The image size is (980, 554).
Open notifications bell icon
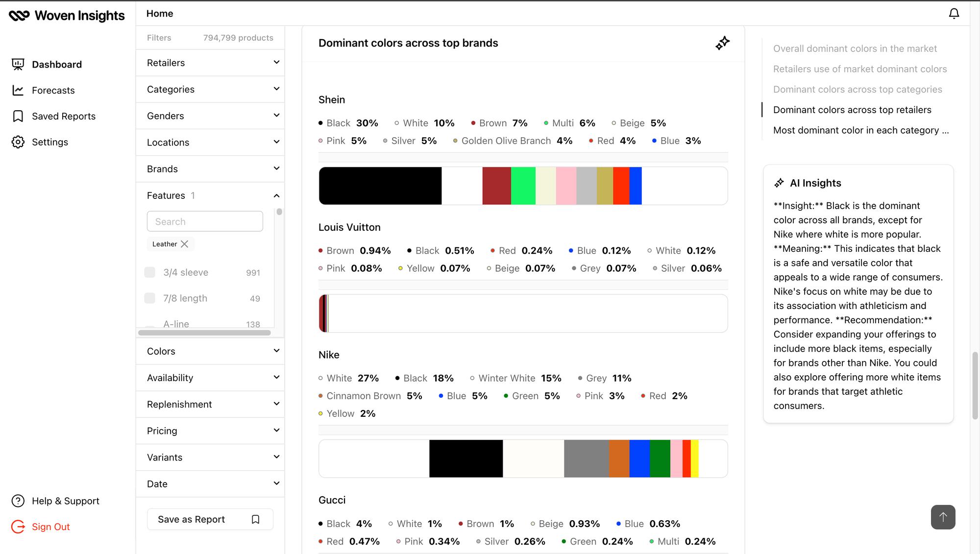954,14
